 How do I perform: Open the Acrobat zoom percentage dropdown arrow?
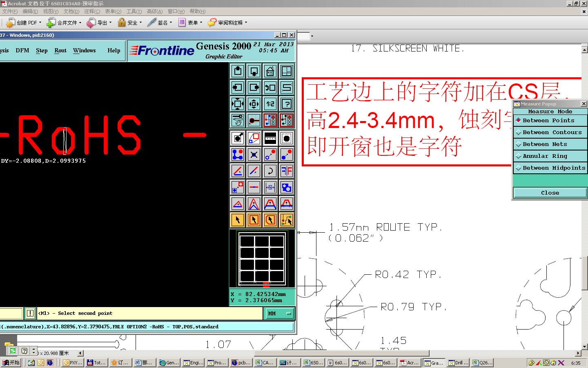coord(312,36)
